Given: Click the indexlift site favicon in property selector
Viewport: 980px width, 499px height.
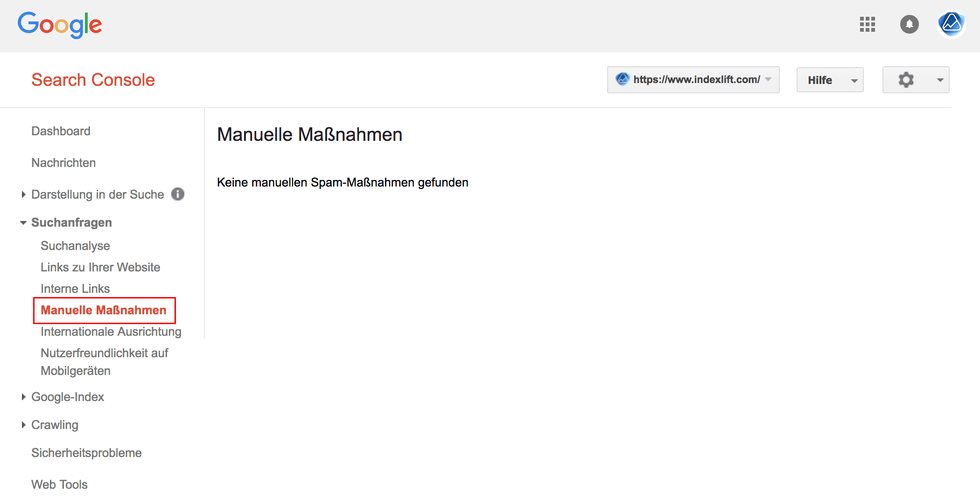Looking at the screenshot, I should click(623, 79).
